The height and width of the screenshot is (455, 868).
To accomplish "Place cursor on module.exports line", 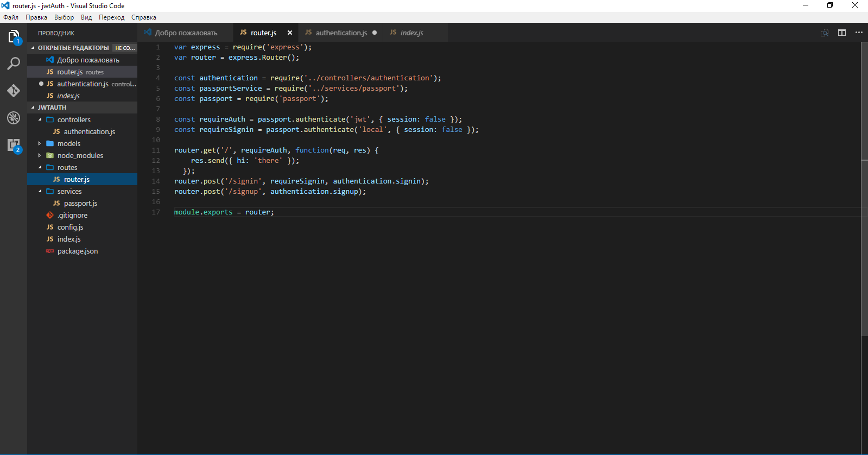I will click(224, 212).
